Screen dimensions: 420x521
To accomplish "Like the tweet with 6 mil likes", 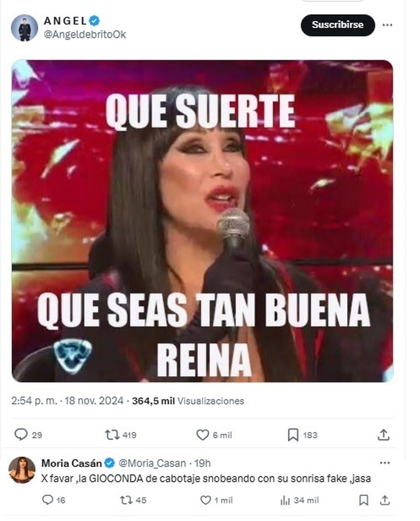I will pyautogui.click(x=202, y=435).
